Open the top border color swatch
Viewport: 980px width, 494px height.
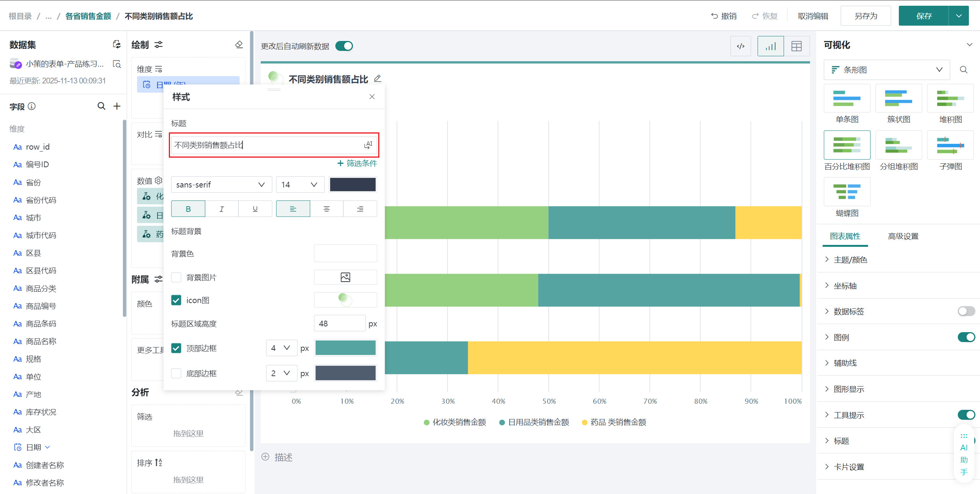click(345, 348)
